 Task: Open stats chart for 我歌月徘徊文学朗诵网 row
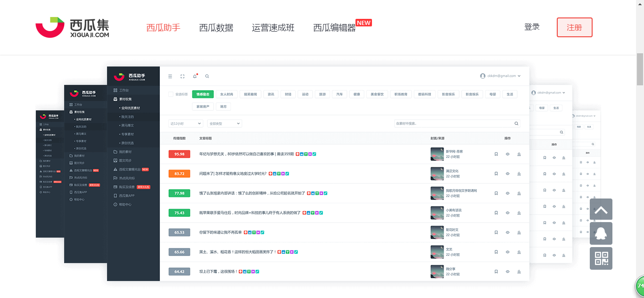519,193
